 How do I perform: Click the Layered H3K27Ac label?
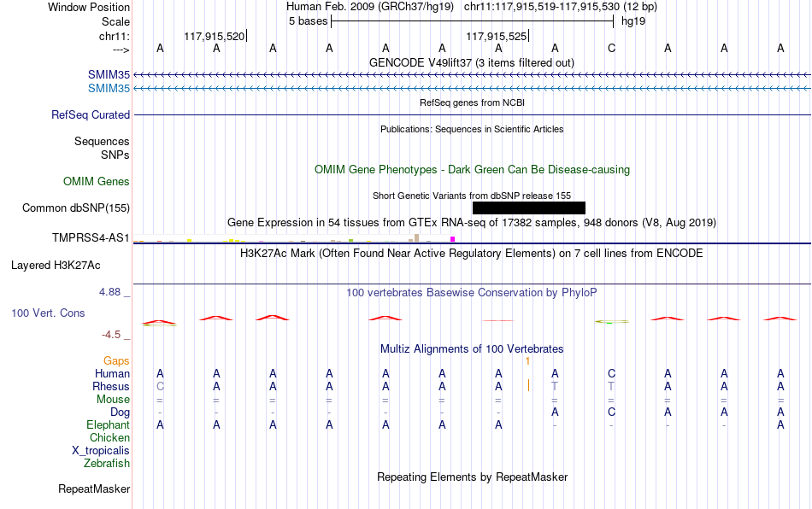pos(56,266)
